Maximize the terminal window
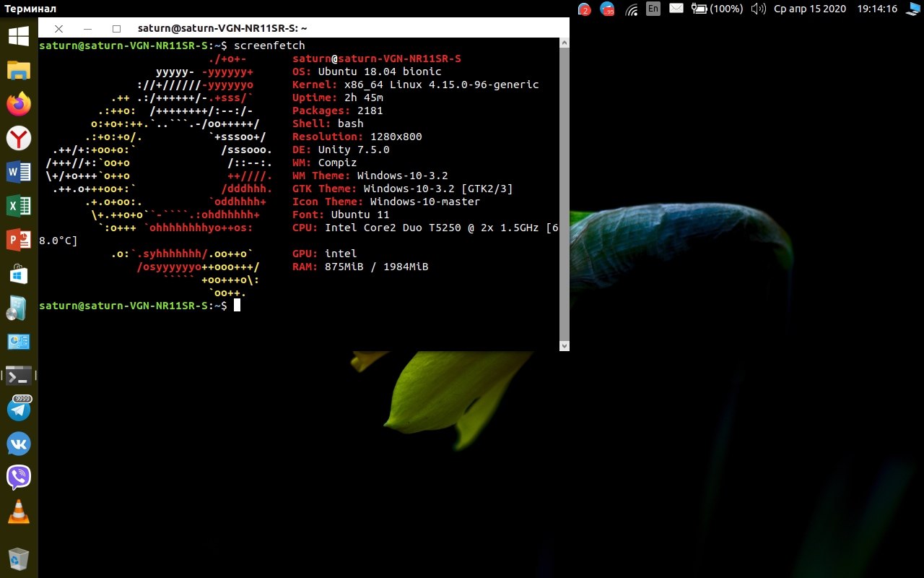 (x=117, y=29)
